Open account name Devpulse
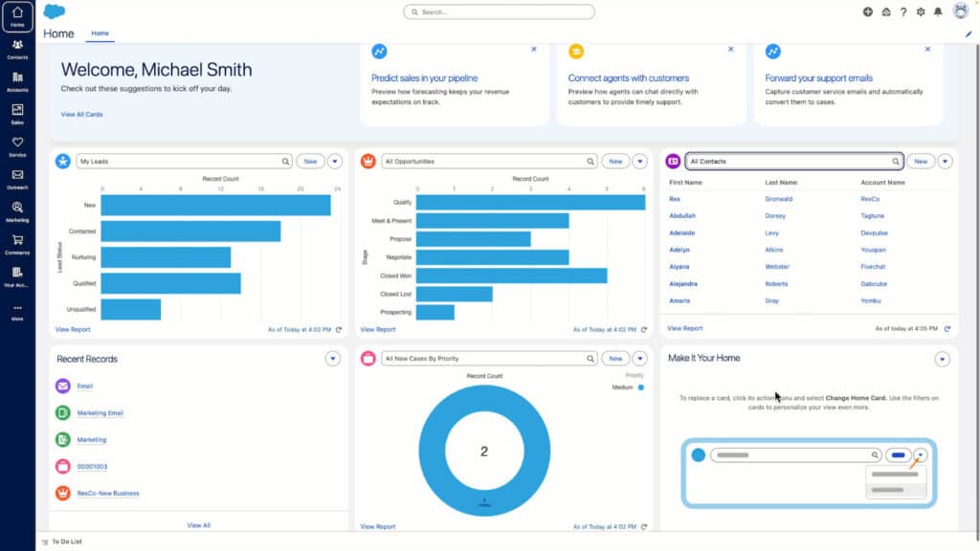980x551 pixels. [x=875, y=232]
